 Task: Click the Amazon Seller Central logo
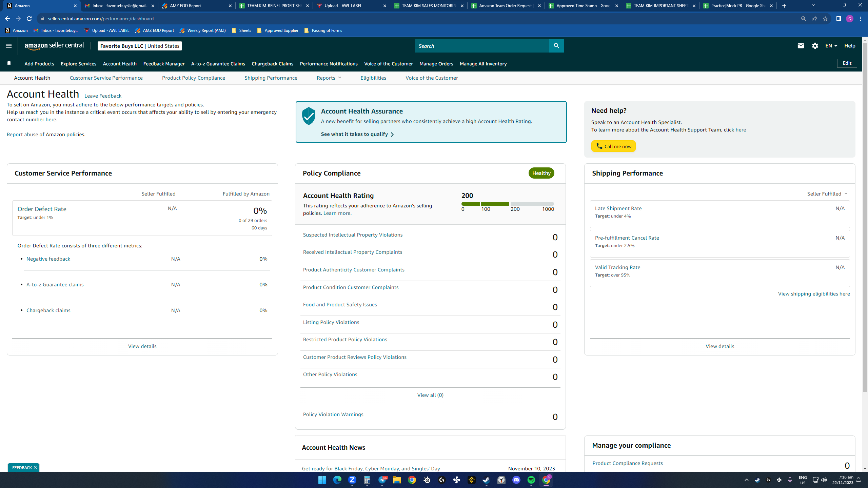pyautogui.click(x=54, y=46)
